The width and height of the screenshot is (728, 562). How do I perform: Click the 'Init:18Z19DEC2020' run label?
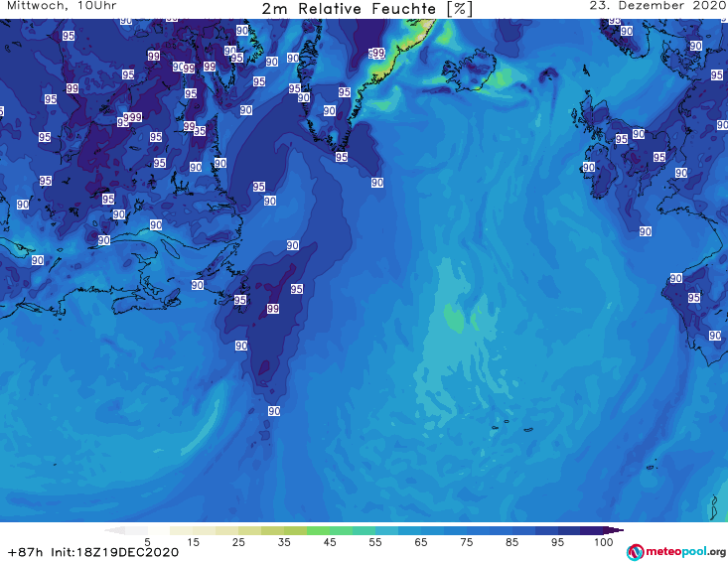click(114, 552)
